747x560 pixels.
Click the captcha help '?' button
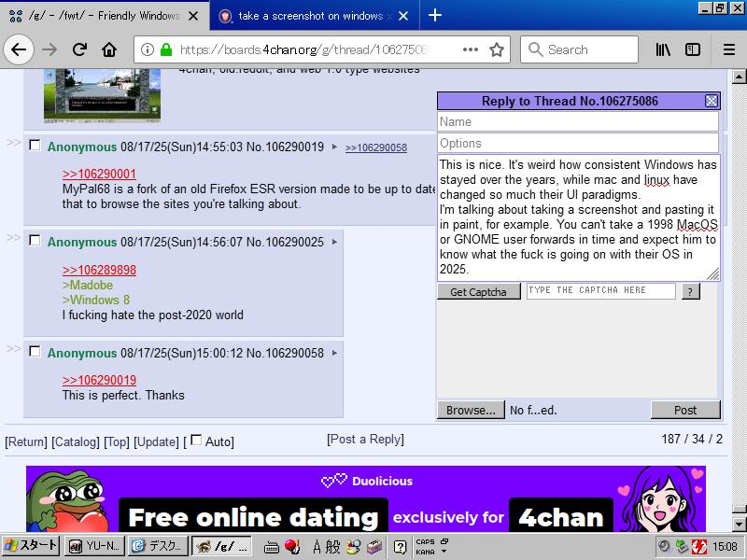point(691,291)
